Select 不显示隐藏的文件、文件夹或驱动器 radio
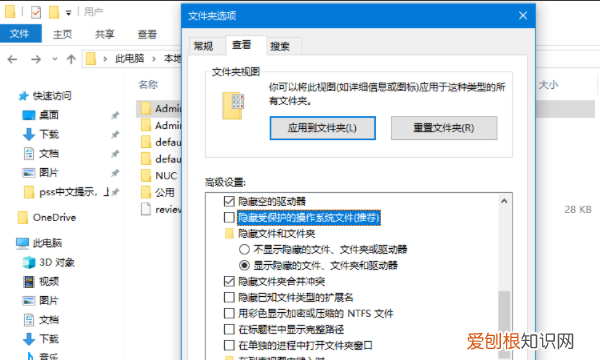This screenshot has height=360, width=600. (x=244, y=249)
